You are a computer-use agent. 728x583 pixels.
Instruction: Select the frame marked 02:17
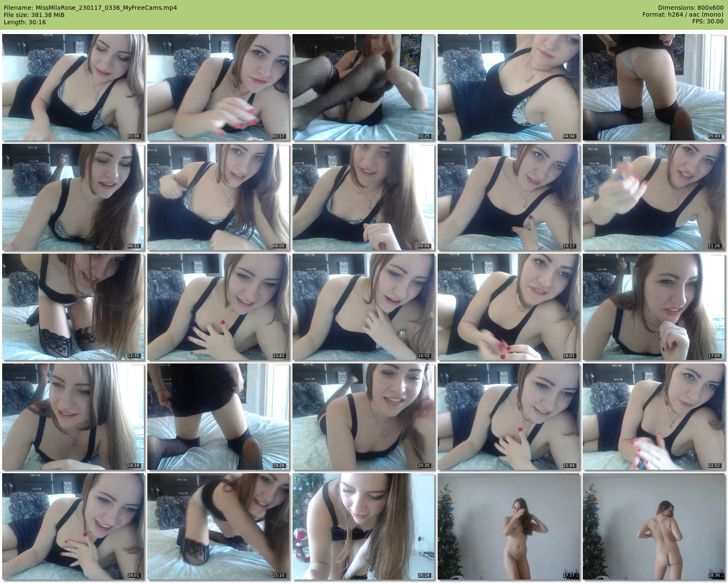(218, 87)
